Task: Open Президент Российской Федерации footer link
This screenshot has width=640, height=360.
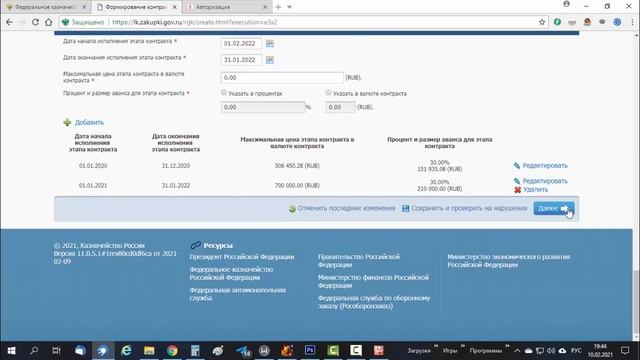Action: tap(242, 257)
